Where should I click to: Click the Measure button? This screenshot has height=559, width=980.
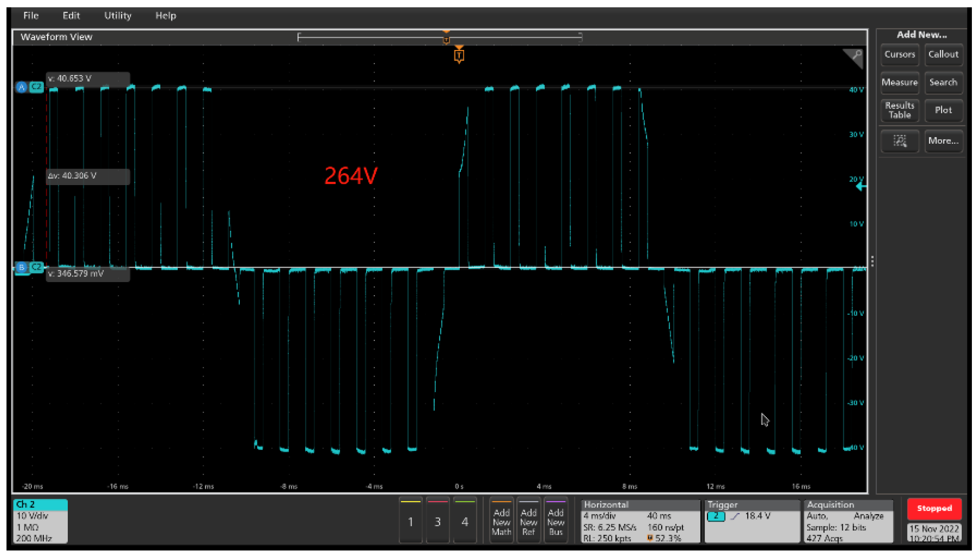click(x=899, y=82)
